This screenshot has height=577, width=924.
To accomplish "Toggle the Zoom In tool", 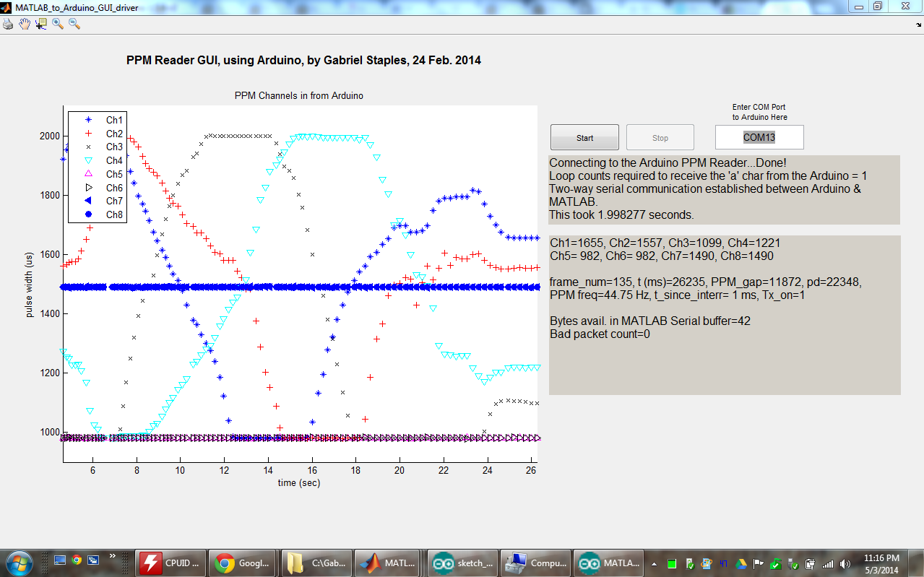I will click(x=57, y=24).
